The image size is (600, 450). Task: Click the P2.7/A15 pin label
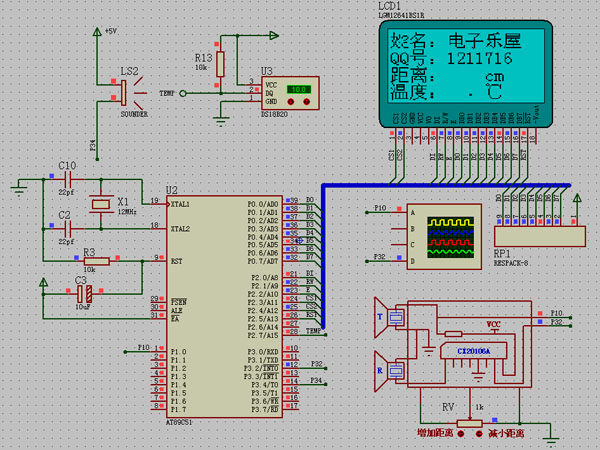(263, 335)
